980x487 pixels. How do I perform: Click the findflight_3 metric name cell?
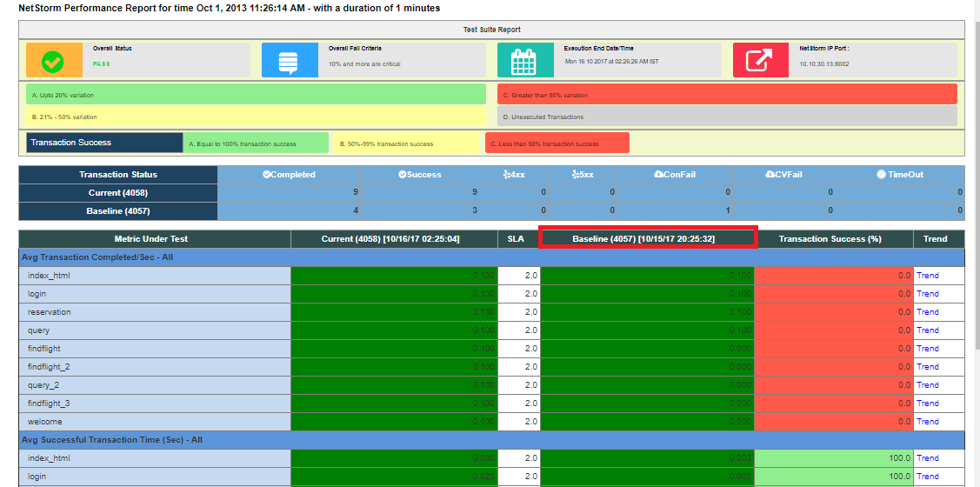click(x=155, y=404)
